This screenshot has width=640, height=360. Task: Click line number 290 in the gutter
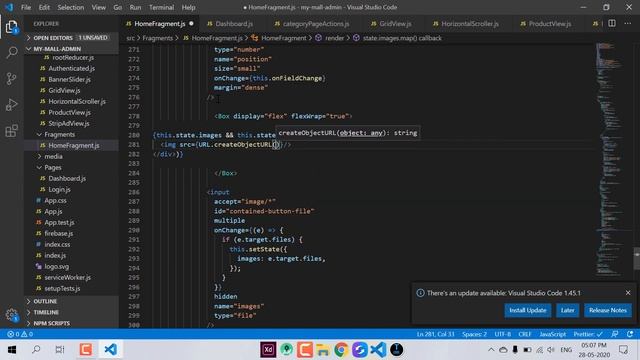(134, 230)
